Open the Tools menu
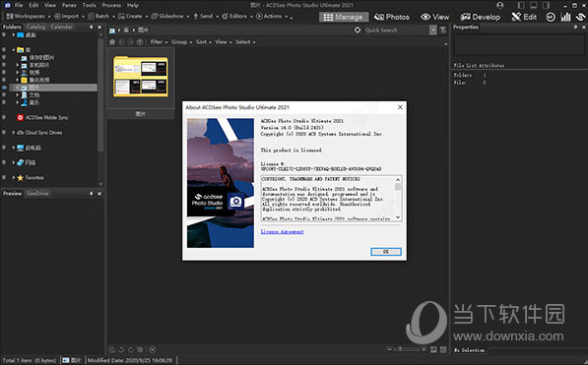588x365 pixels. [90, 5]
